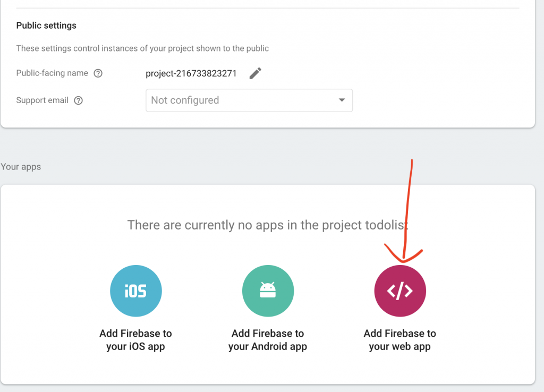Click the Support email dropdown arrow
The height and width of the screenshot is (392, 544).
pos(342,100)
